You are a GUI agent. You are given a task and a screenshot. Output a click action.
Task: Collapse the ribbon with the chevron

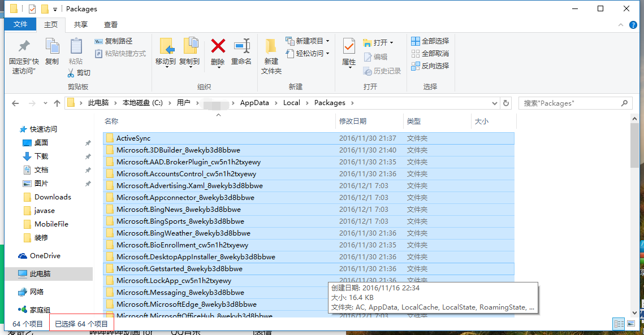click(621, 25)
